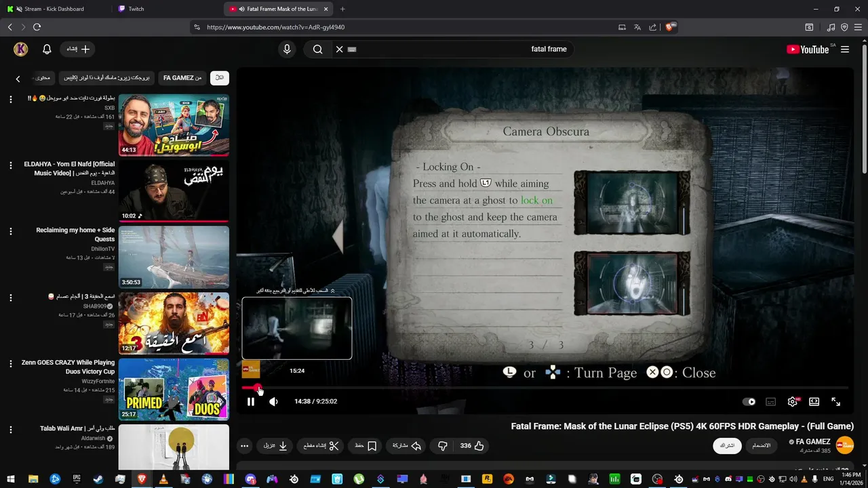Open Brave Shields lion icon
The height and width of the screenshot is (488, 868).
click(x=670, y=27)
